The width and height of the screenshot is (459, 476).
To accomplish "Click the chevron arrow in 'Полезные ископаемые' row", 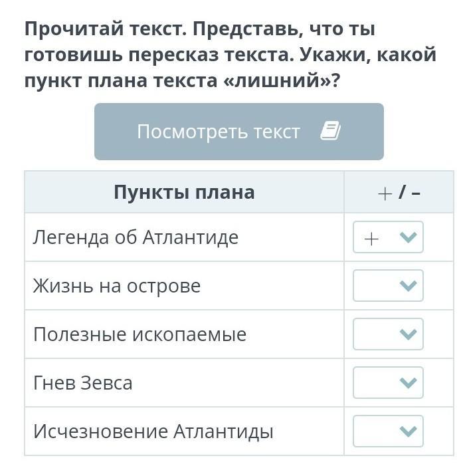I will 408,334.
